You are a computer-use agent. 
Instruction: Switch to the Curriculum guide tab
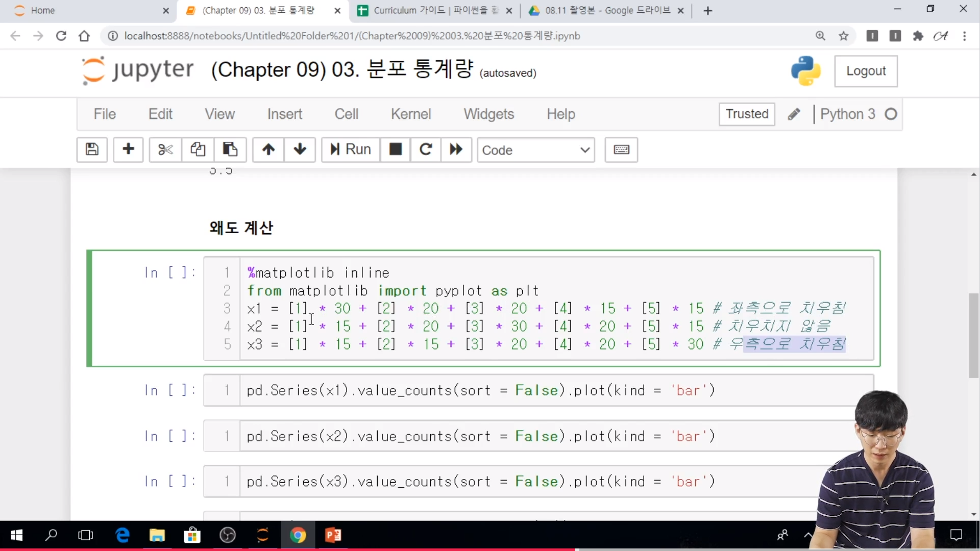click(429, 10)
